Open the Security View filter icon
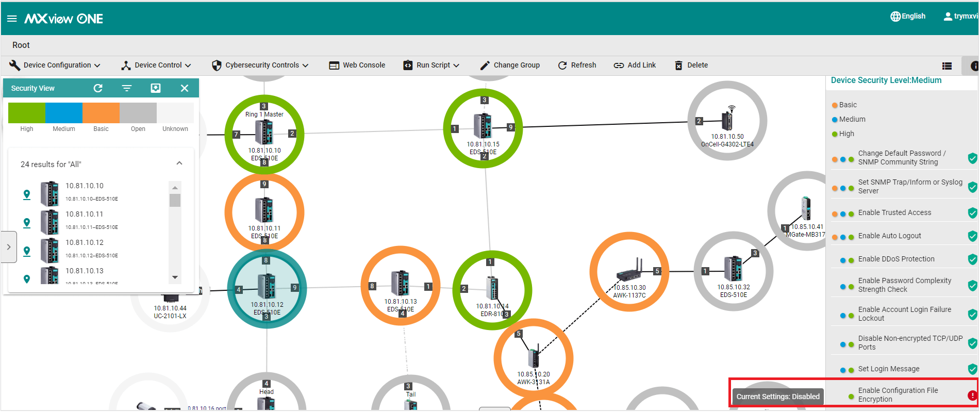 (x=127, y=88)
